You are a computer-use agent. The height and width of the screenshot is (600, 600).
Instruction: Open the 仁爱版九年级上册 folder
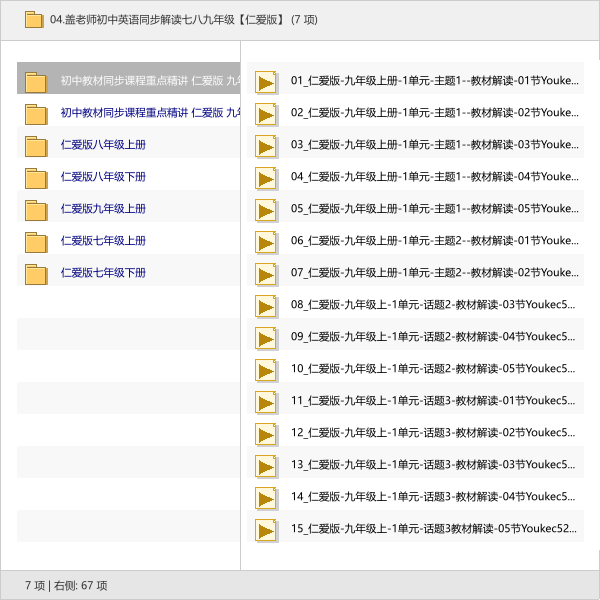point(103,209)
